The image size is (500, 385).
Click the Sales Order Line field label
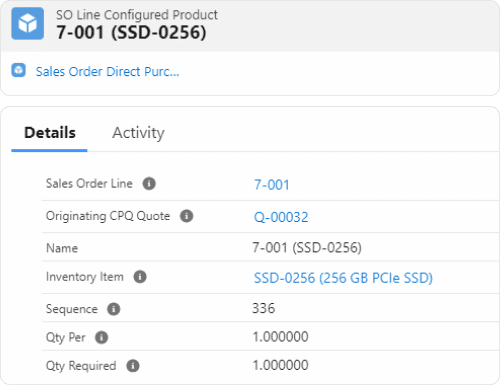(x=89, y=183)
